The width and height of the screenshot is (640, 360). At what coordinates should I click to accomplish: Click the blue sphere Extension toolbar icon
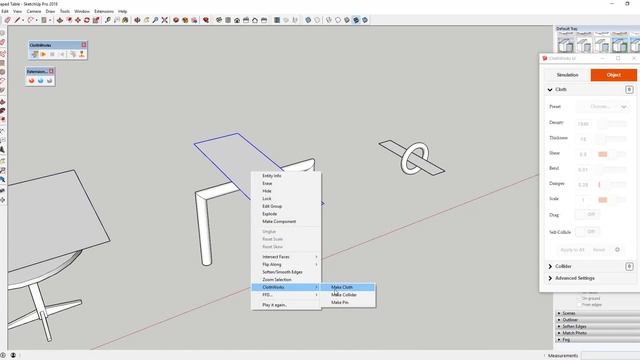point(40,81)
